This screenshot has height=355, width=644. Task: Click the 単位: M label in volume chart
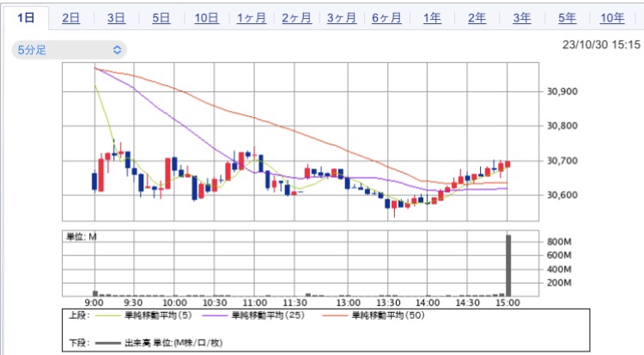pos(82,236)
